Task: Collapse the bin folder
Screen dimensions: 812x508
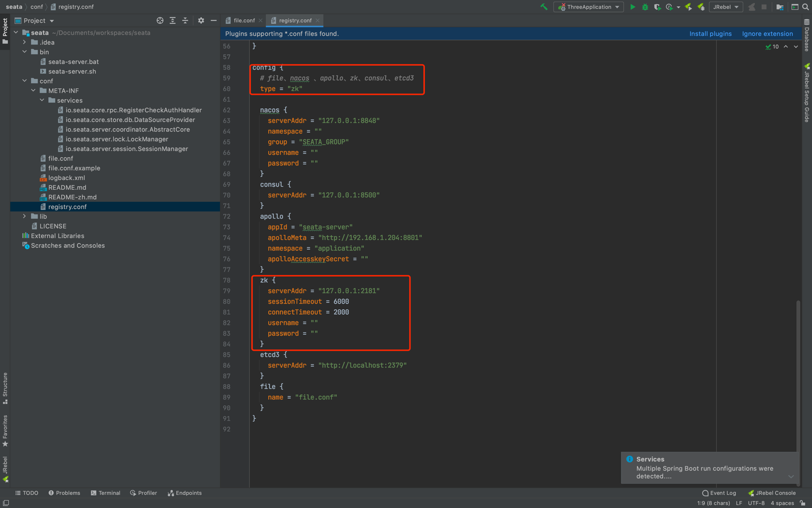Action: [25, 52]
